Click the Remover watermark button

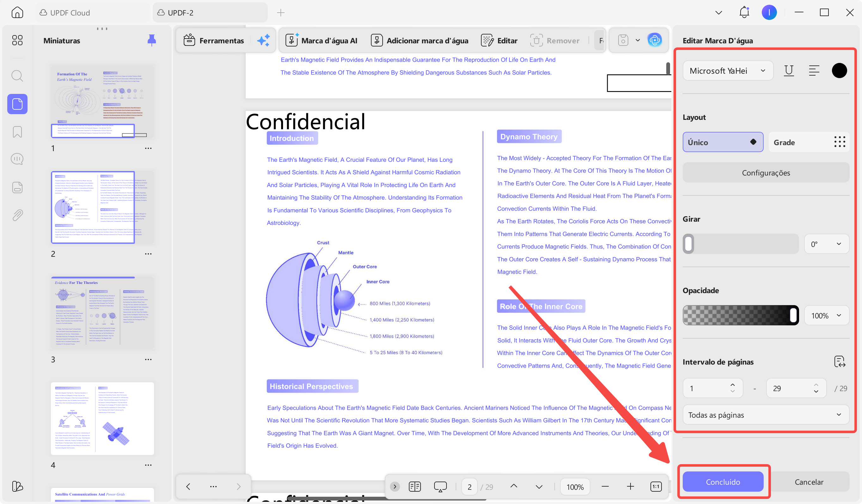(555, 40)
